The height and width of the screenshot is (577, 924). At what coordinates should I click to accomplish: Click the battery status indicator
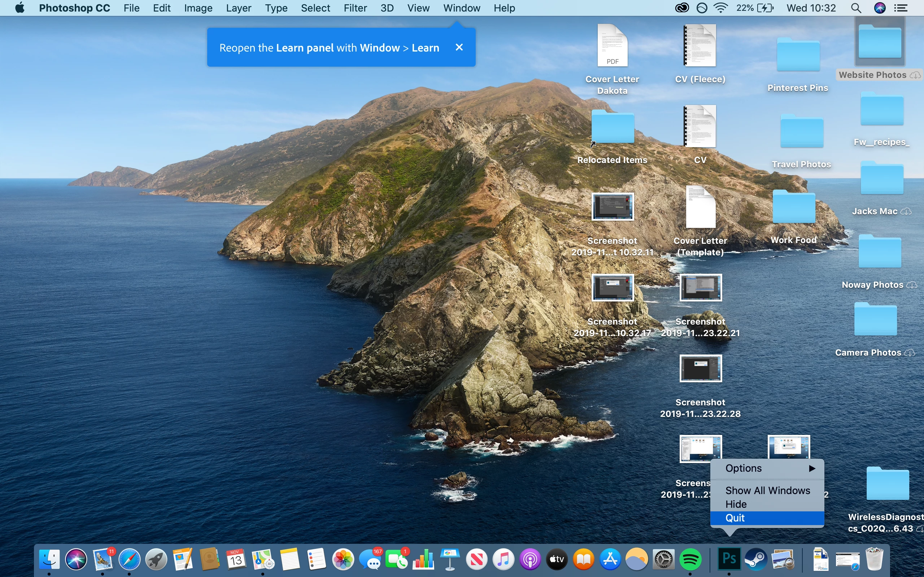pyautogui.click(x=765, y=8)
